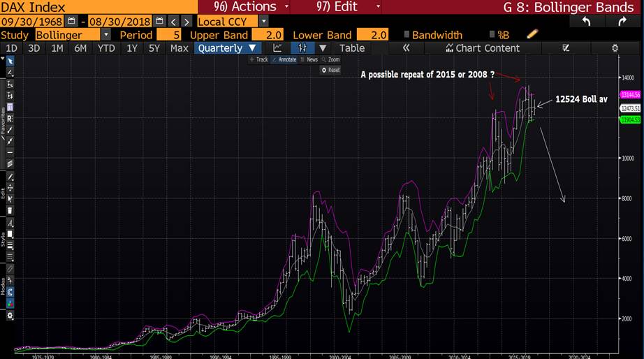
Task: Collapse the left toolbar with small triangle
Action: [x=3, y=59]
